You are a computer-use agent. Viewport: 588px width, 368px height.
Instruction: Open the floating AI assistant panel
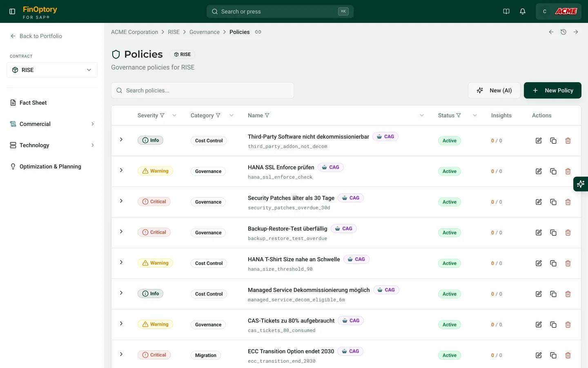581,184
